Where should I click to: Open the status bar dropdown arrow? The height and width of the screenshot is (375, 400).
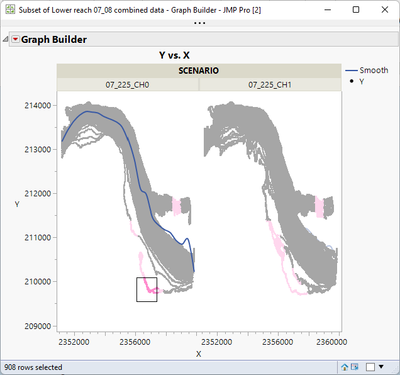pos(381,367)
